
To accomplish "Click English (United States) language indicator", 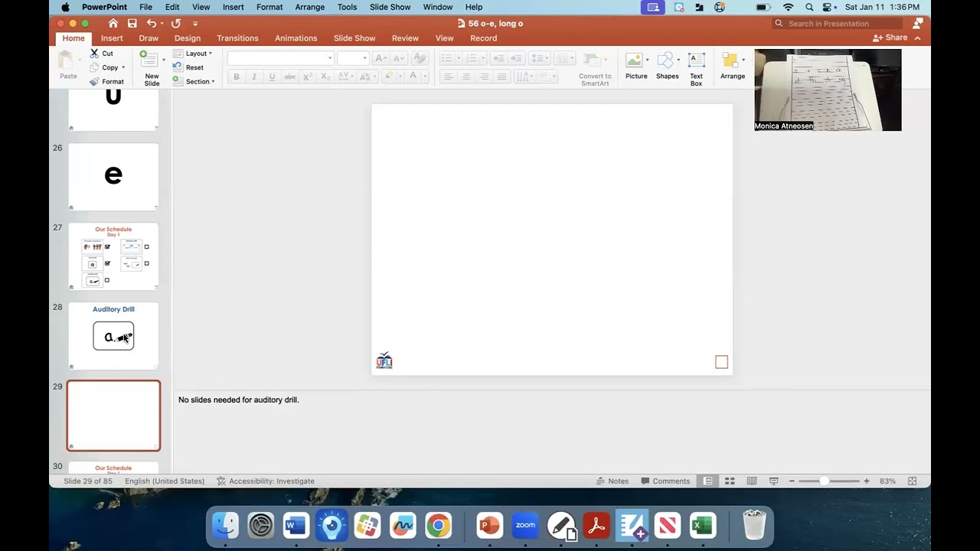I will [x=165, y=481].
